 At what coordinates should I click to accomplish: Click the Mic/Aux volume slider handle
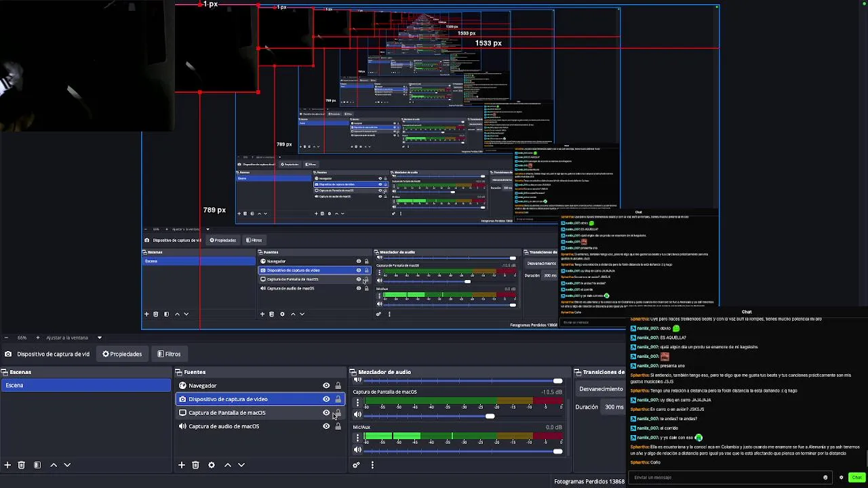pos(557,451)
